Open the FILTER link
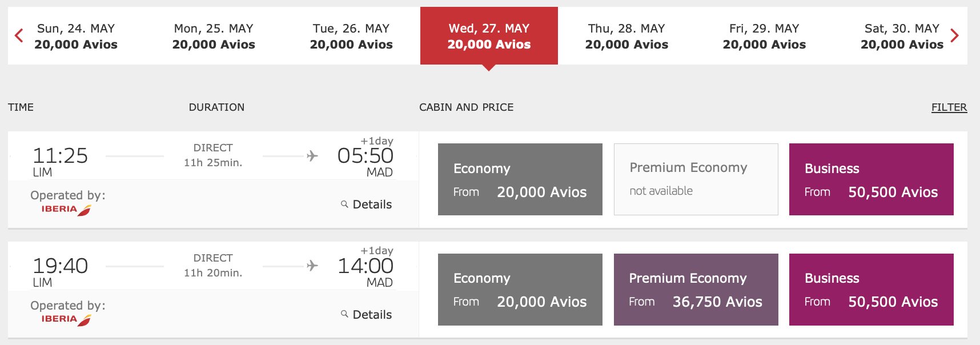 (x=949, y=107)
